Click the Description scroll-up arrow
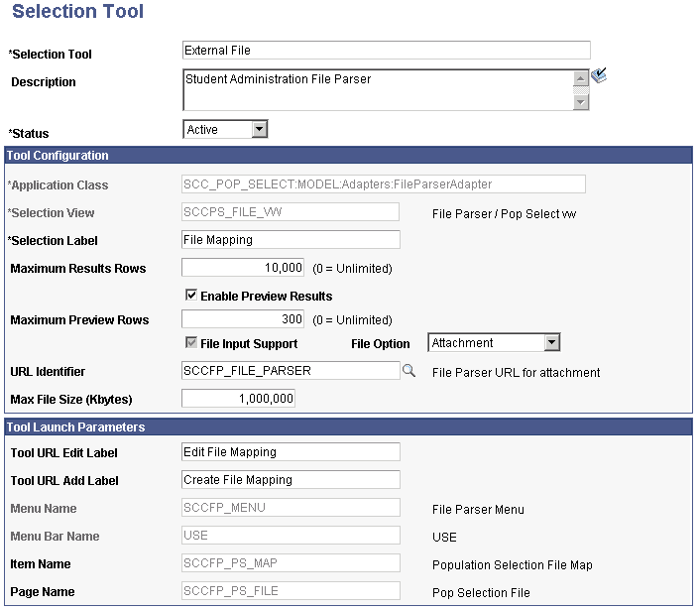The height and width of the screenshot is (609, 700). [580, 78]
